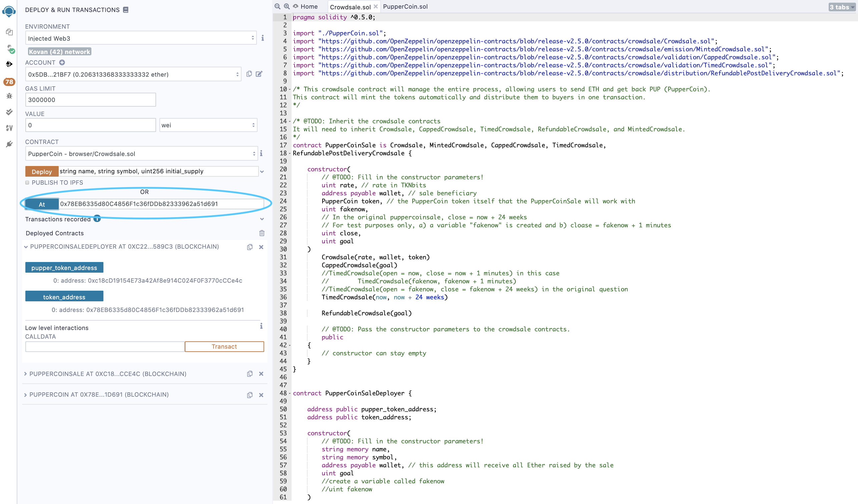Viewport: 858px width, 504px height.
Task: Click the Deploy constructor arguments field
Action: [159, 171]
